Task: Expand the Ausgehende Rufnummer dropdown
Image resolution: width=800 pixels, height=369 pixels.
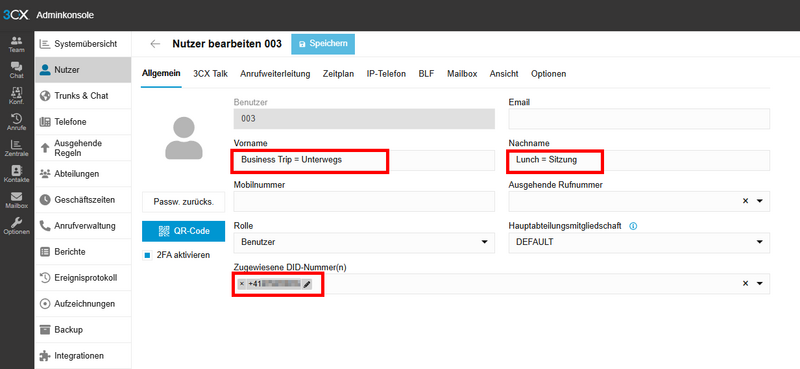Action: (759, 201)
